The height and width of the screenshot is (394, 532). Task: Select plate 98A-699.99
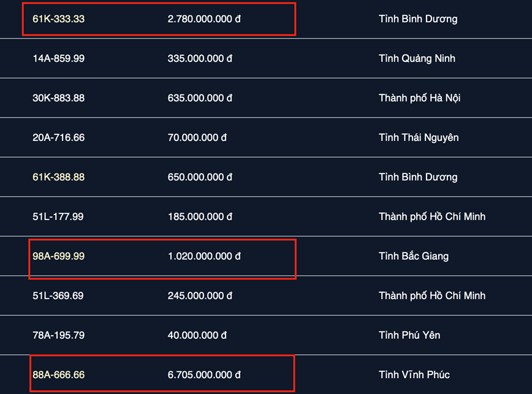click(x=58, y=256)
